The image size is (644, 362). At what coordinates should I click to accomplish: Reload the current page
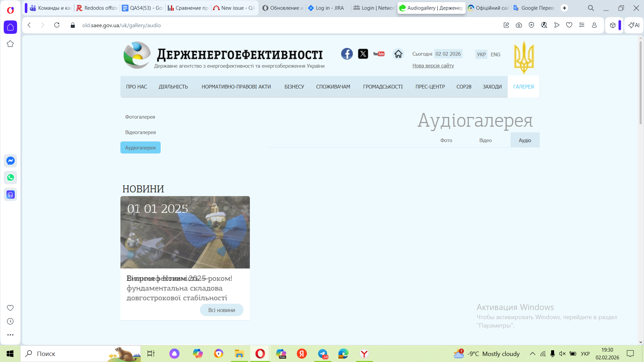(57, 25)
